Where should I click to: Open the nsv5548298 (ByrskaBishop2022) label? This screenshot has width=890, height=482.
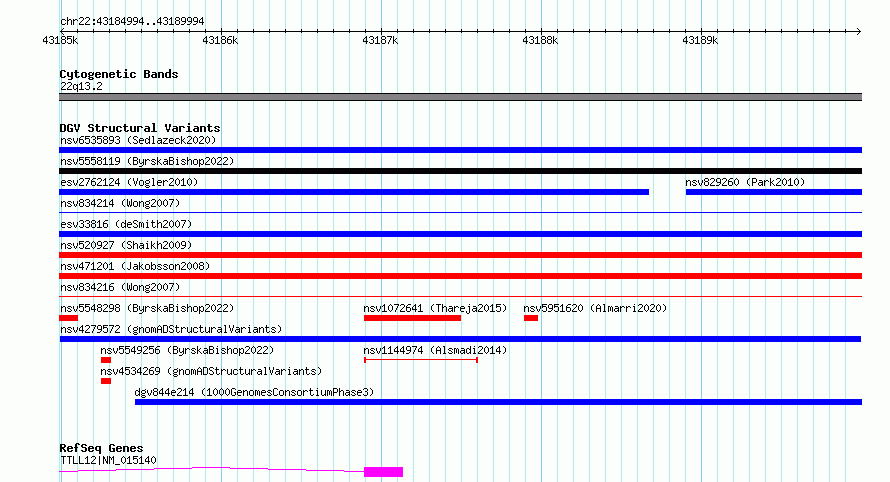tap(147, 308)
